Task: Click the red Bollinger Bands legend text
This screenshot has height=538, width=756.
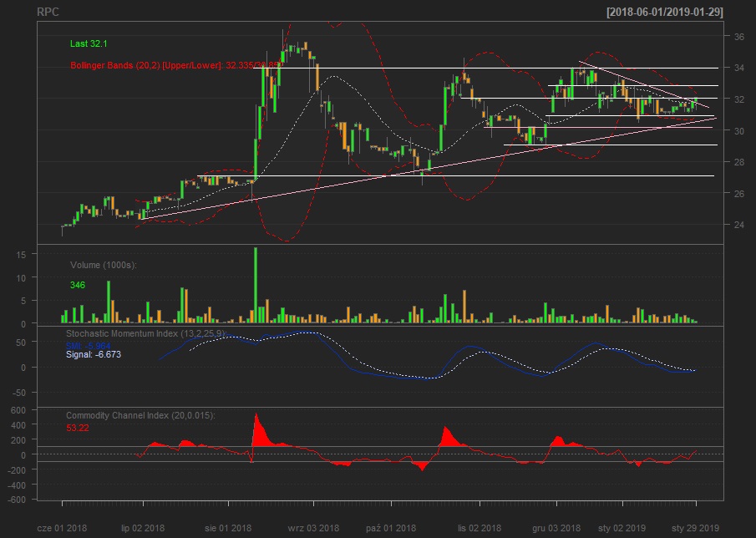Action: pos(175,65)
